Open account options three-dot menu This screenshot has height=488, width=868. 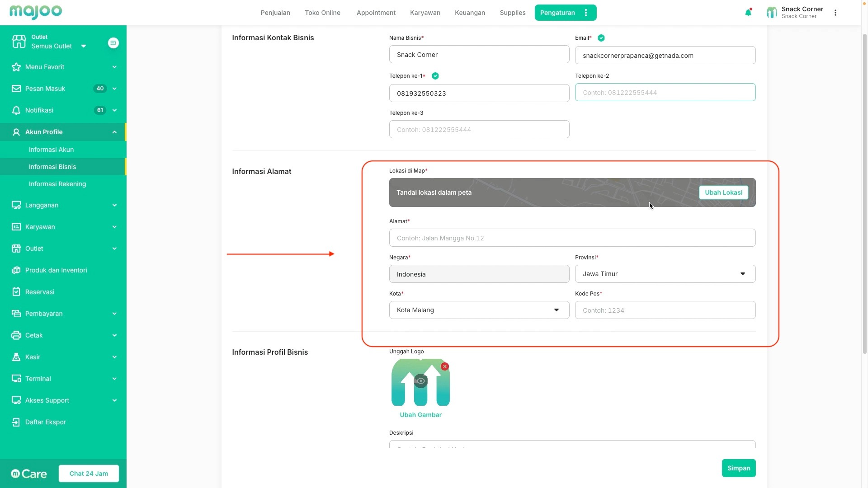tap(835, 13)
